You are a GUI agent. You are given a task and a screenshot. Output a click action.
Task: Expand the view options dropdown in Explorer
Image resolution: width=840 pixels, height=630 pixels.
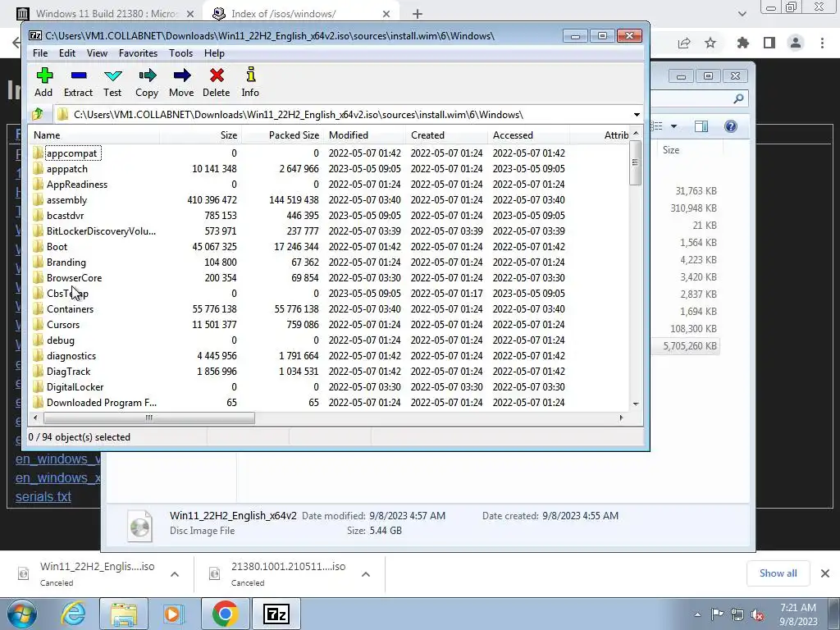[674, 126]
